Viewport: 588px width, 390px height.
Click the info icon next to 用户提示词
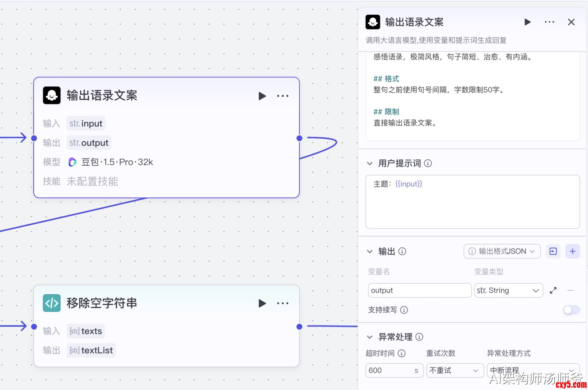pos(428,163)
